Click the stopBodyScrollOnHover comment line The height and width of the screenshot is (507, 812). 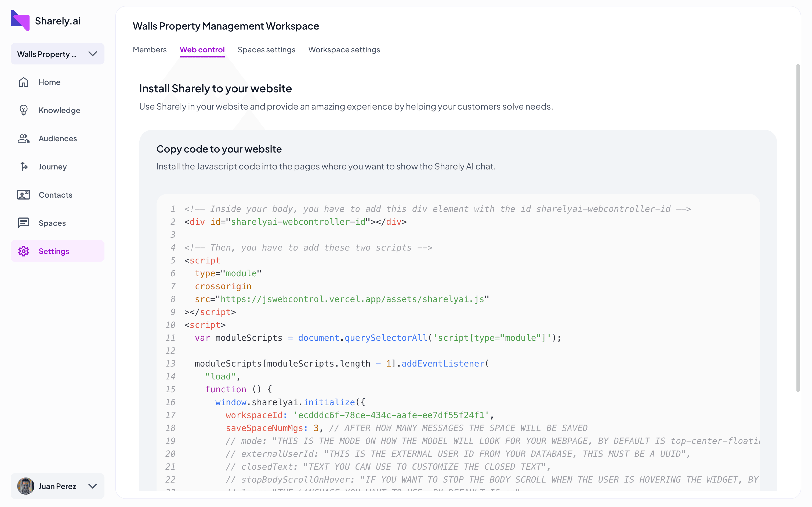[492, 480]
